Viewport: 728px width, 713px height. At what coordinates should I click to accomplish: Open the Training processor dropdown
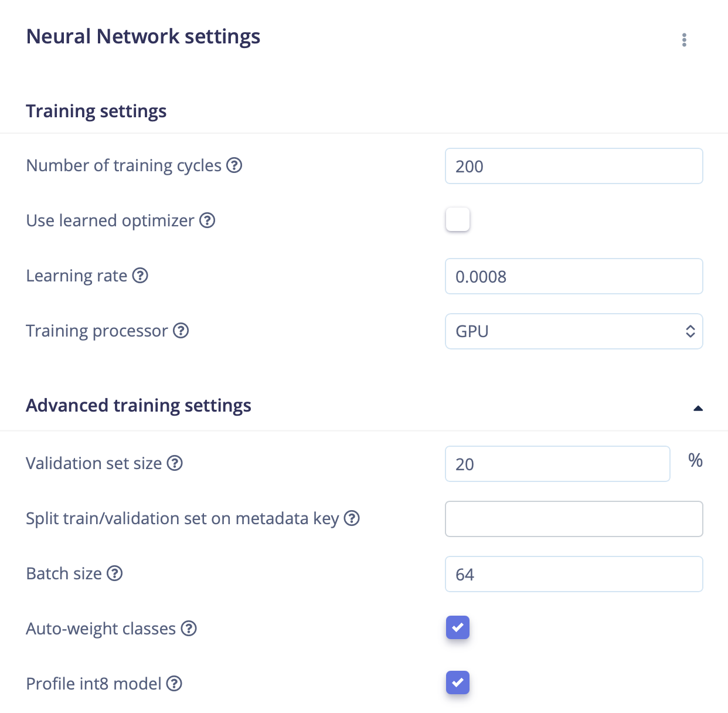coord(573,331)
